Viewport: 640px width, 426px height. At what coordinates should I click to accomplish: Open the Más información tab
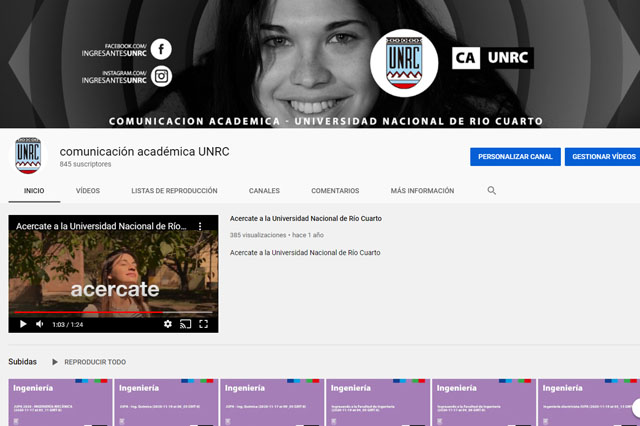tap(422, 191)
